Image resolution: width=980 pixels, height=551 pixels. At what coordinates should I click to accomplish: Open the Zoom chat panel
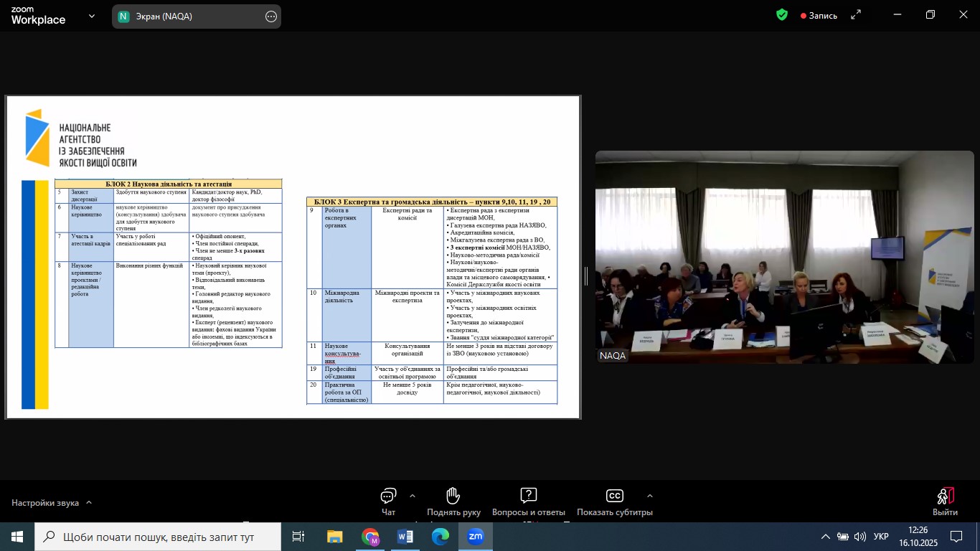coord(388,501)
